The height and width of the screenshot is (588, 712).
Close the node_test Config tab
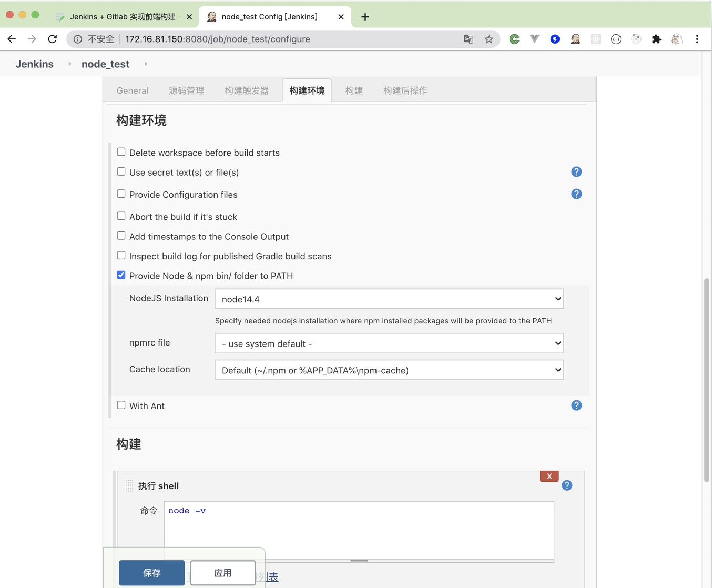pos(341,17)
